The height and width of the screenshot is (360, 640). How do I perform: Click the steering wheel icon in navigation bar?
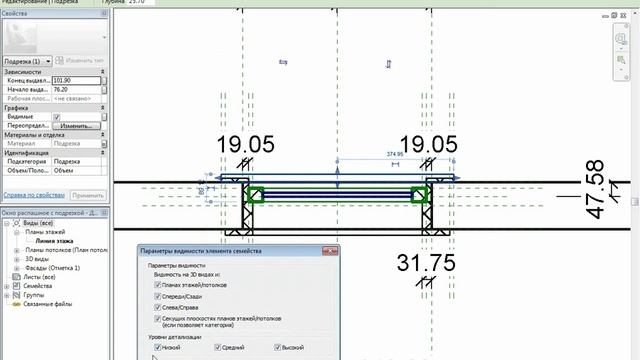620,39
